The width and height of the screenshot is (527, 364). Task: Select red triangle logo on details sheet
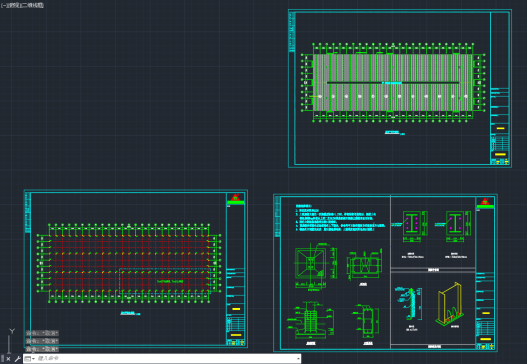click(485, 201)
